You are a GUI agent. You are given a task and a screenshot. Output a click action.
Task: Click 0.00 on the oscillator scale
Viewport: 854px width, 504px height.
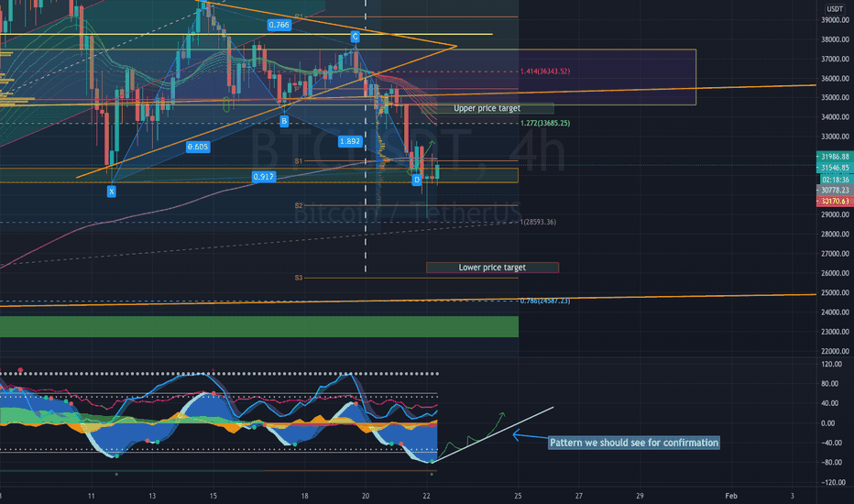827,423
